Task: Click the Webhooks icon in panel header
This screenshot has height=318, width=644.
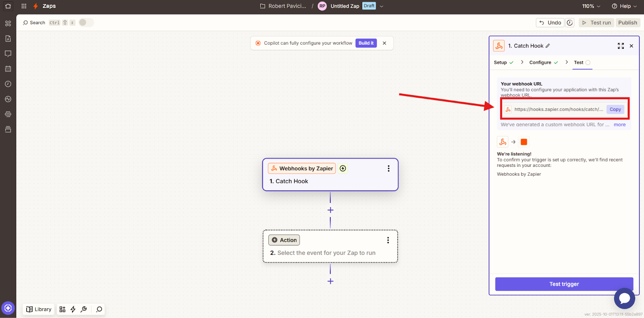Action: 499,46
